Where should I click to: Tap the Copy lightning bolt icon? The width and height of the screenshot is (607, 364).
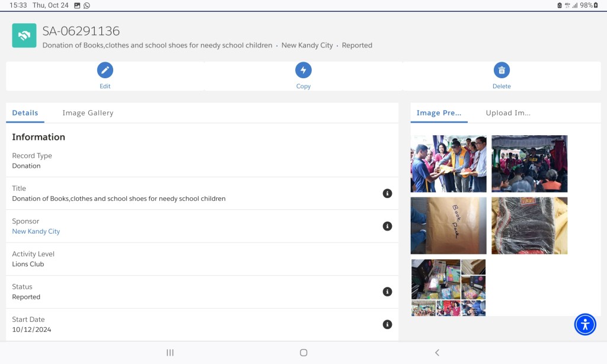[303, 70]
